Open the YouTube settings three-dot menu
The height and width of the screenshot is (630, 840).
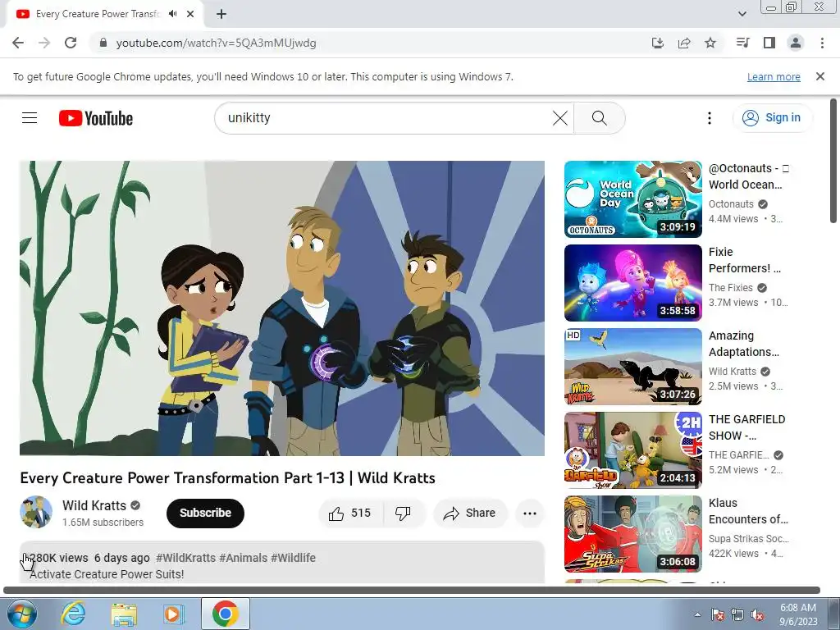pyautogui.click(x=710, y=118)
